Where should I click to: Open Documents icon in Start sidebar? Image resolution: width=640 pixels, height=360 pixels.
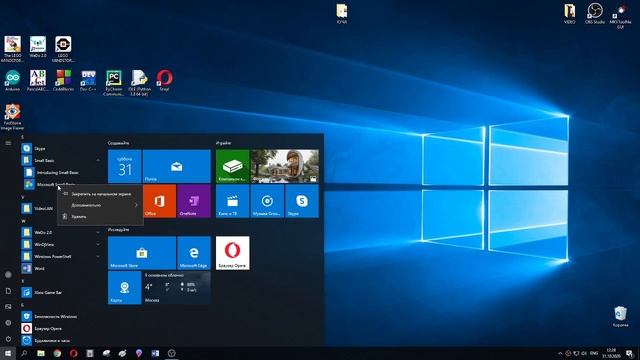[8, 291]
